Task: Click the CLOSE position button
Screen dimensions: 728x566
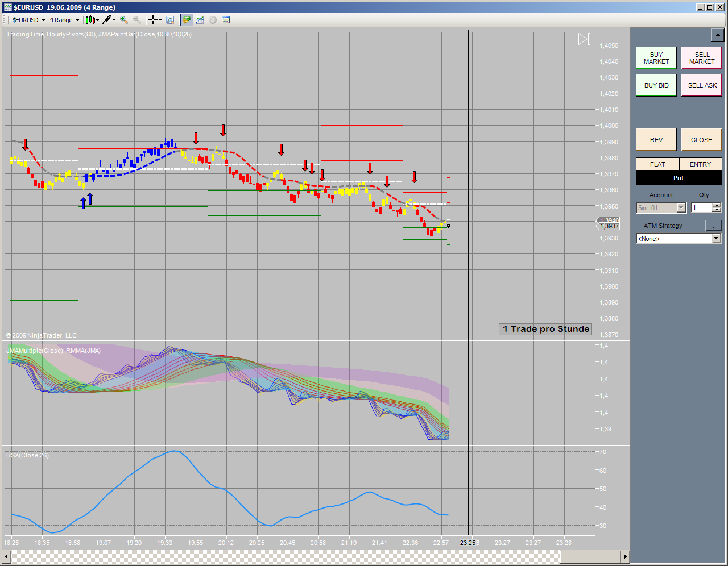Action: pyautogui.click(x=702, y=140)
